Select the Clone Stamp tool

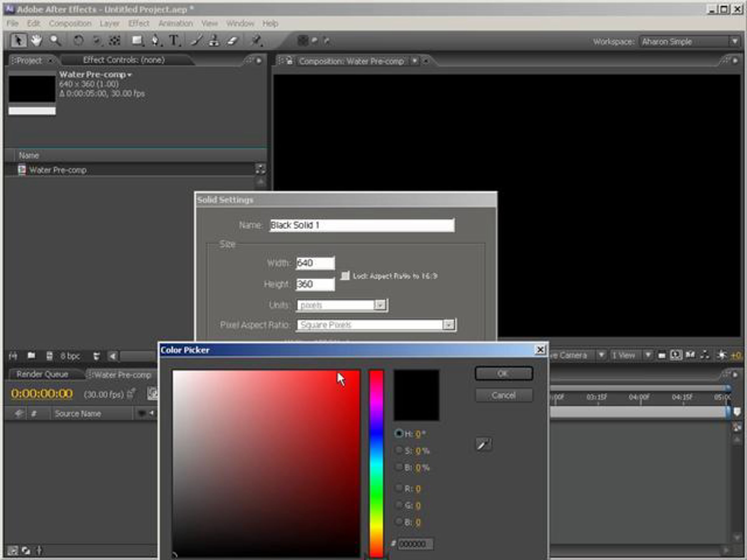click(x=214, y=41)
